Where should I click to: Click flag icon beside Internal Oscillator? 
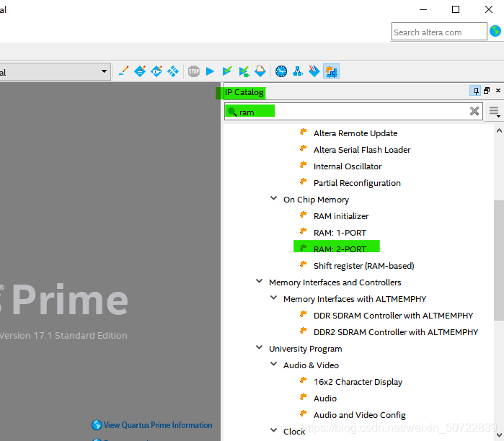(x=303, y=165)
